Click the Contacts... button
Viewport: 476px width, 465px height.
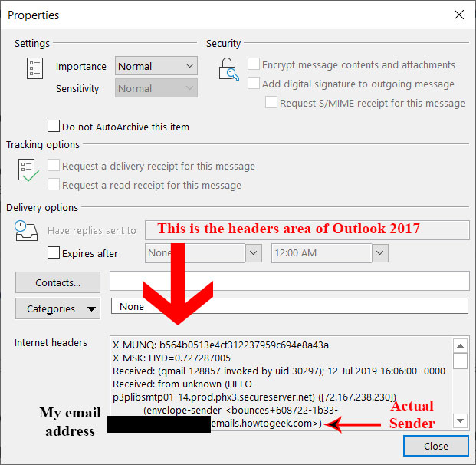(x=57, y=282)
